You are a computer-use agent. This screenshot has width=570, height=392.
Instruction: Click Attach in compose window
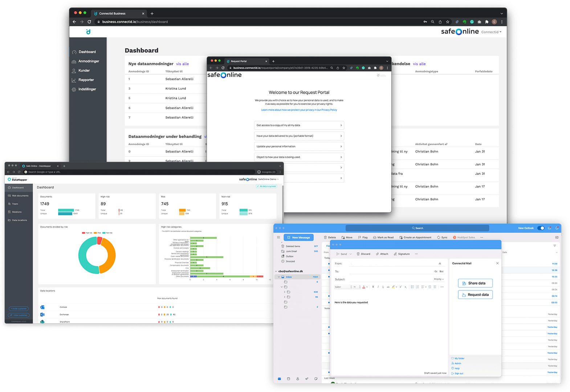(382, 254)
